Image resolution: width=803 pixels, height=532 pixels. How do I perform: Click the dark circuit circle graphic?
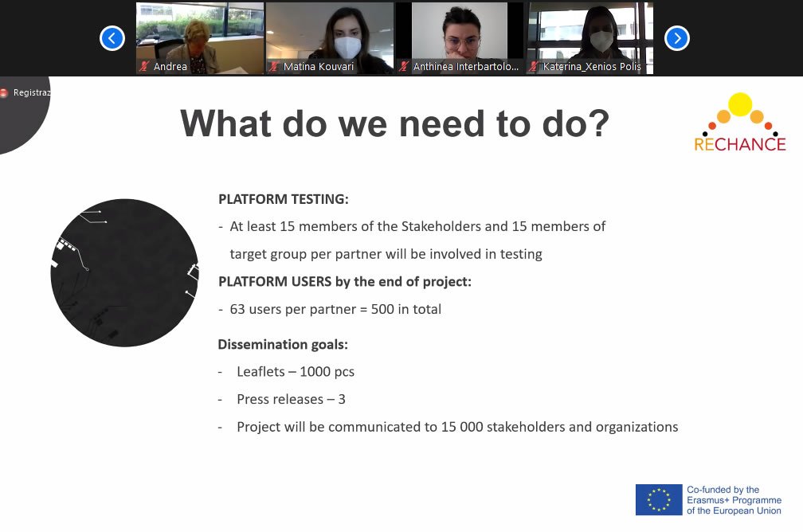[x=124, y=273]
